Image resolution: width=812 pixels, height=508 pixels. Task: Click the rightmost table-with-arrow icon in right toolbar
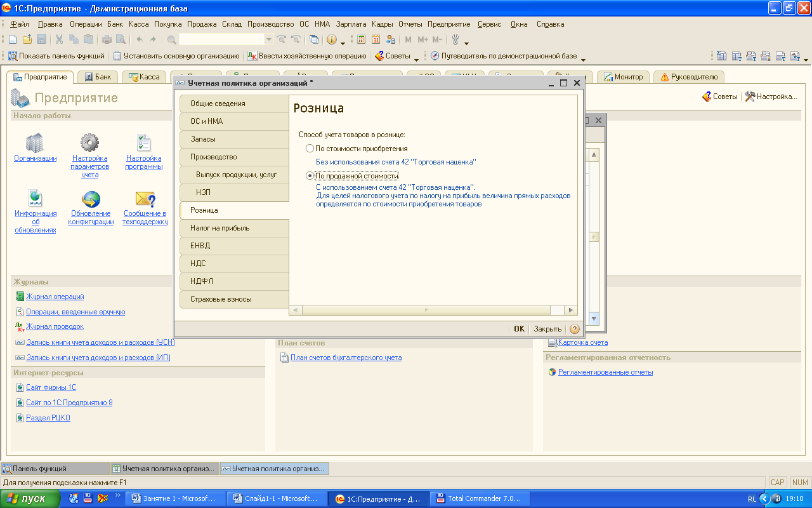pyautogui.click(x=796, y=56)
